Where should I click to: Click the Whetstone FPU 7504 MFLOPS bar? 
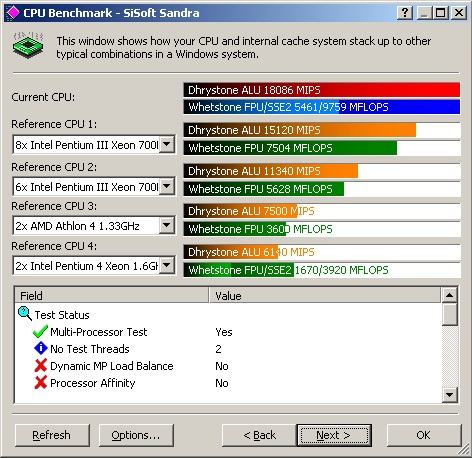322,148
